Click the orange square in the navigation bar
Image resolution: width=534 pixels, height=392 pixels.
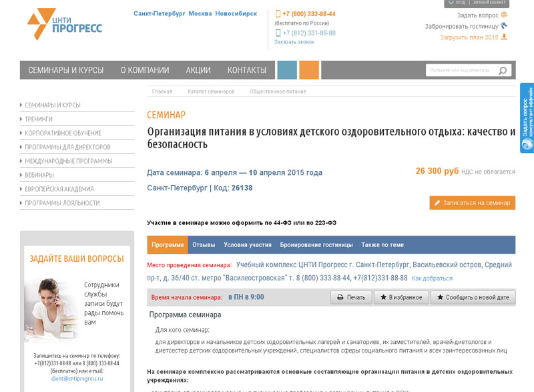tap(309, 70)
